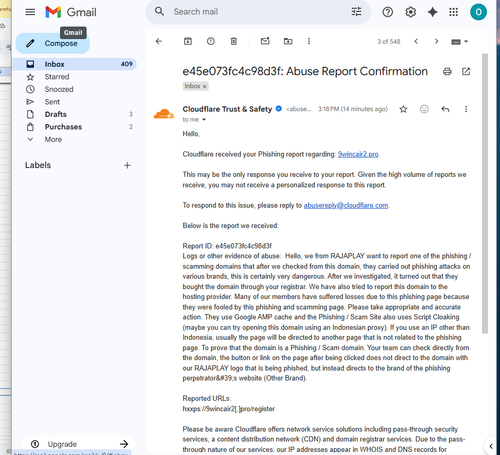Click the Labels section heading

(38, 165)
